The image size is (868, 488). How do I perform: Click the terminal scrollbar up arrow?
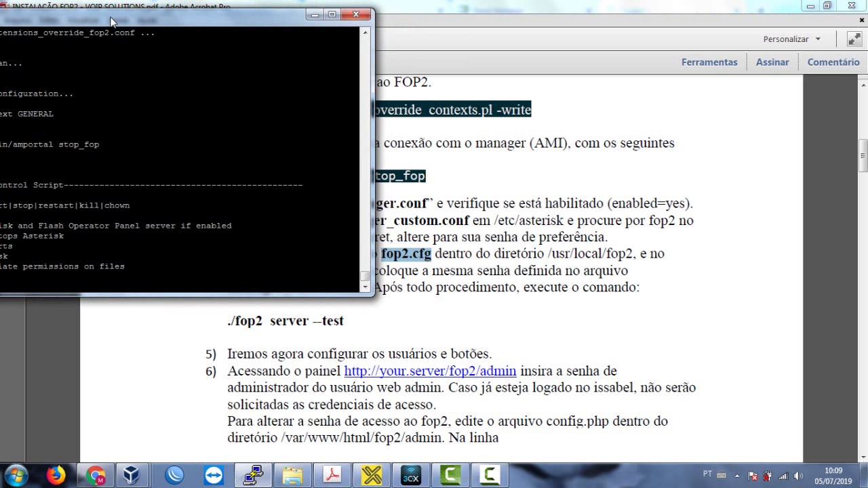coord(366,32)
